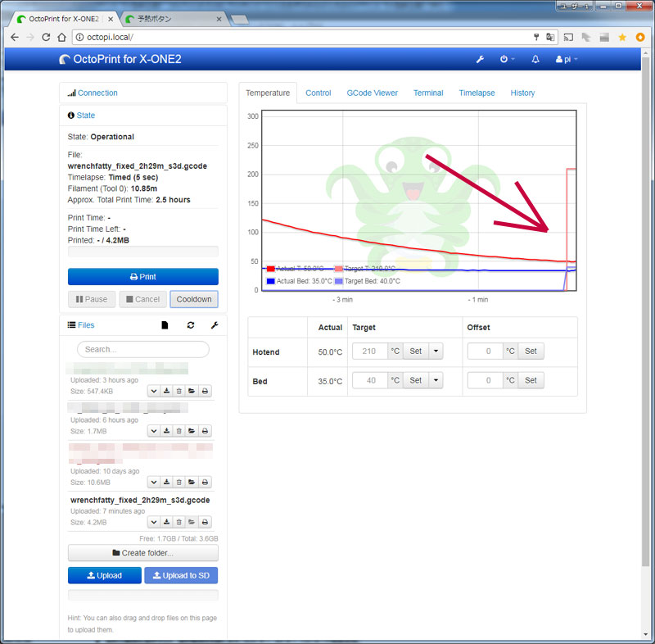
Task: Refresh the Files list
Action: pos(191,325)
